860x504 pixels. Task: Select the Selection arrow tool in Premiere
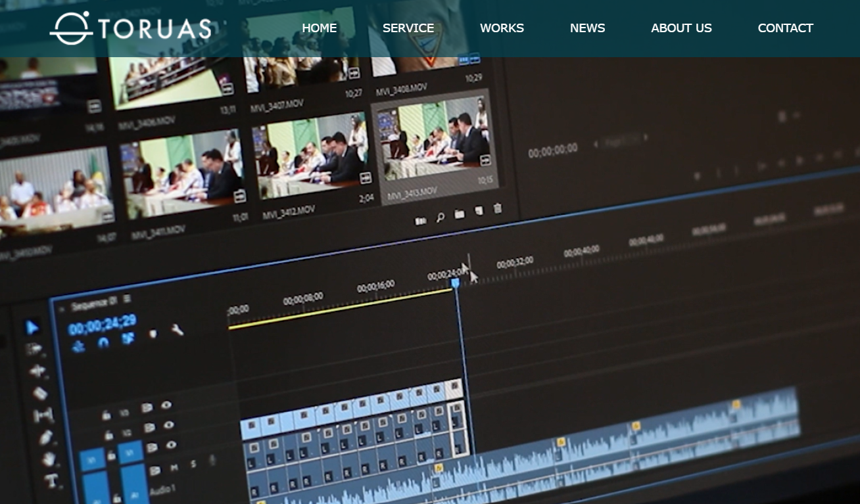click(32, 327)
